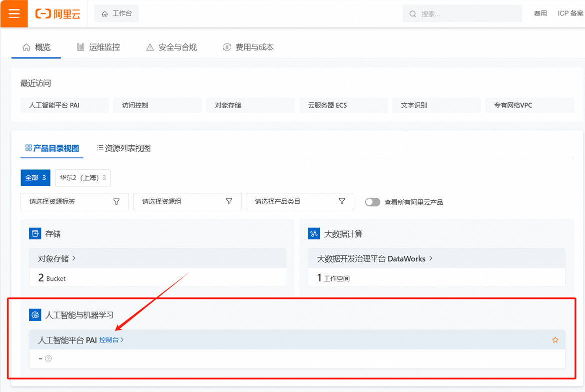The width and height of the screenshot is (585, 392).
Task: Open the ICP 备案 link in top bar
Action: tap(570, 14)
